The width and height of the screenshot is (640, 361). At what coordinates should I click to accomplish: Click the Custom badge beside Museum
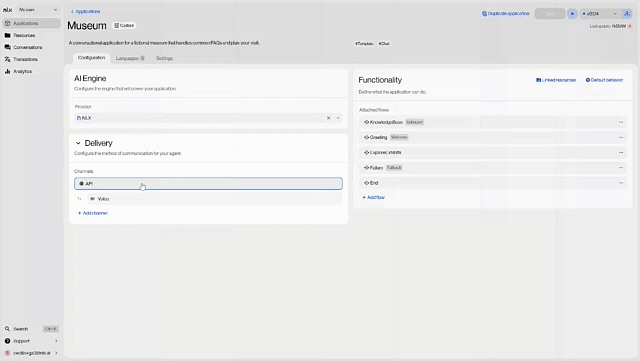(124, 25)
